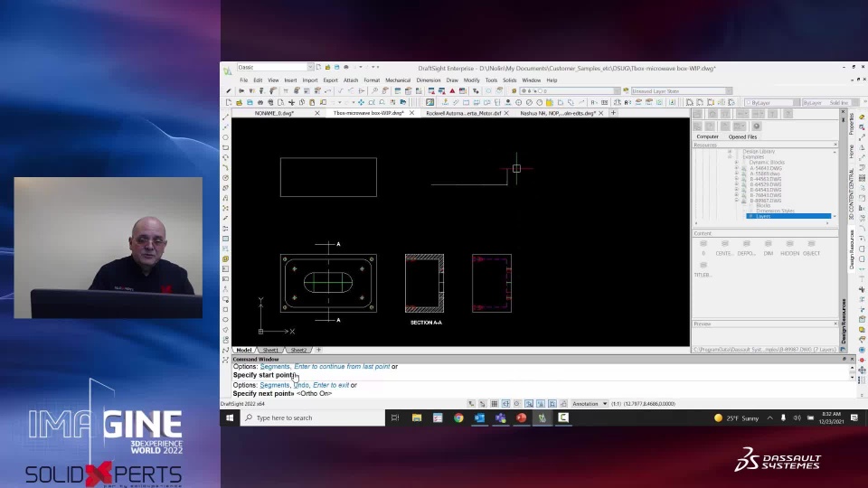The height and width of the screenshot is (488, 868).
Task: Click the Type here to search box
Action: tap(313, 418)
